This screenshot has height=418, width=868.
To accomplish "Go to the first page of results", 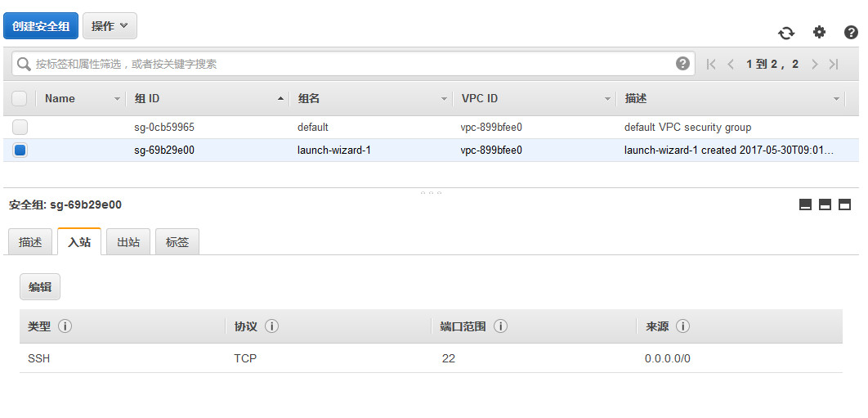I will point(711,64).
